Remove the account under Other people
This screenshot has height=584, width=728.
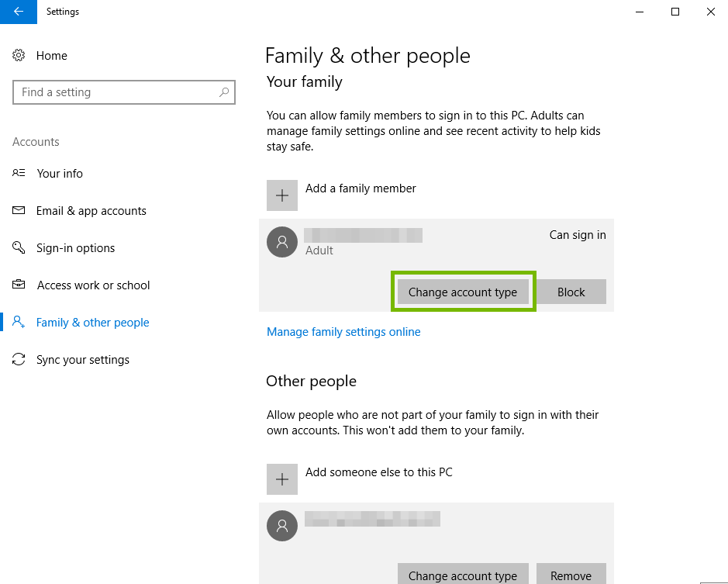(571, 575)
